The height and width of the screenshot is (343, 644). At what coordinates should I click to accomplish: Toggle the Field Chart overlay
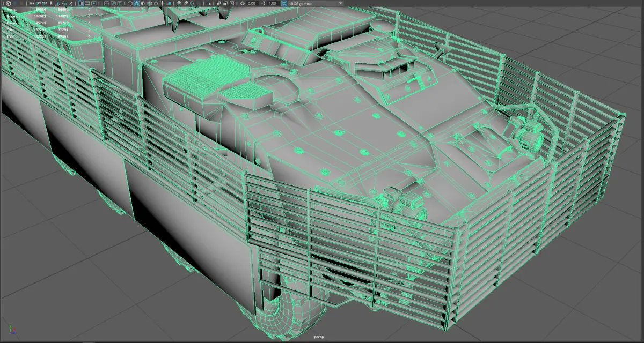point(106,3)
